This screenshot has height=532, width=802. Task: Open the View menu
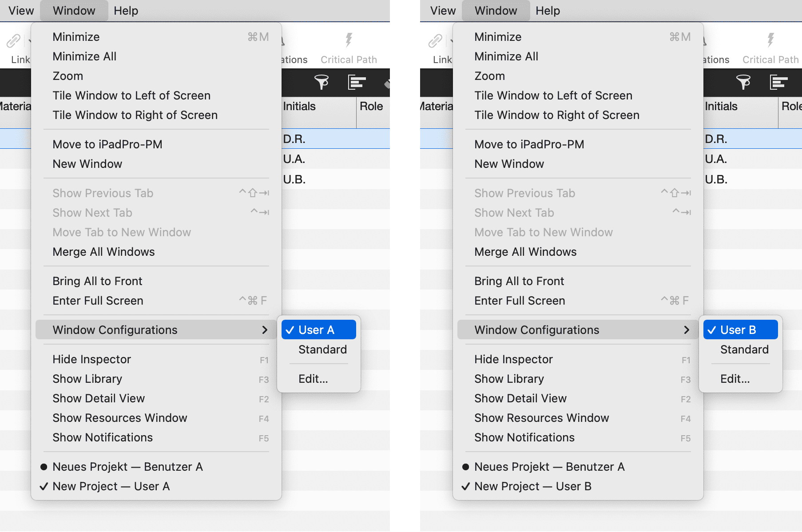point(20,10)
